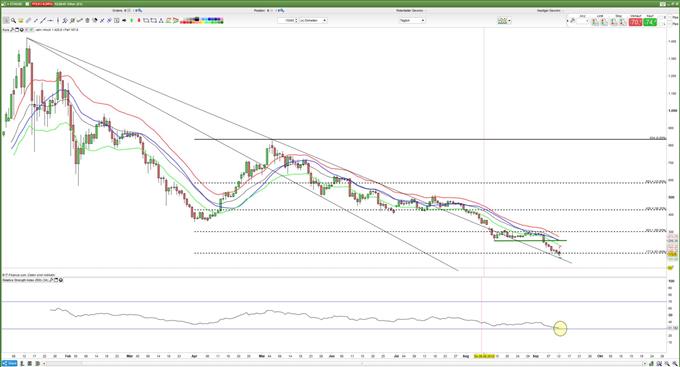Viewport: 680px width, 367px height.
Task: Select the trend line drawing tool
Action: pos(42,20)
